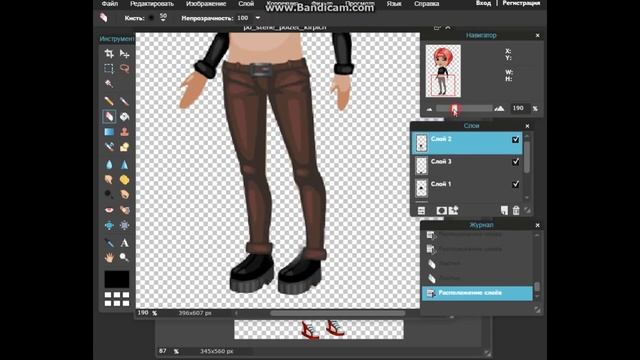This screenshot has height=360, width=640.
Task: Select the Type text tool
Action: [124, 243]
